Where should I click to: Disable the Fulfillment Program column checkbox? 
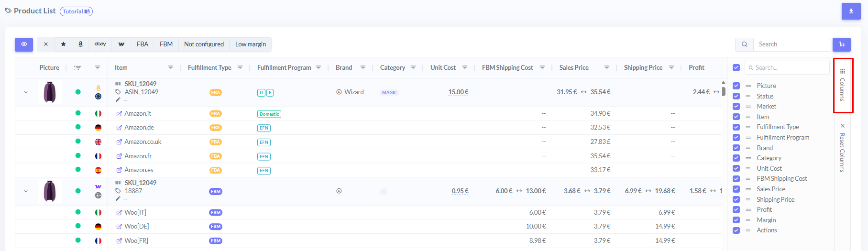(736, 138)
